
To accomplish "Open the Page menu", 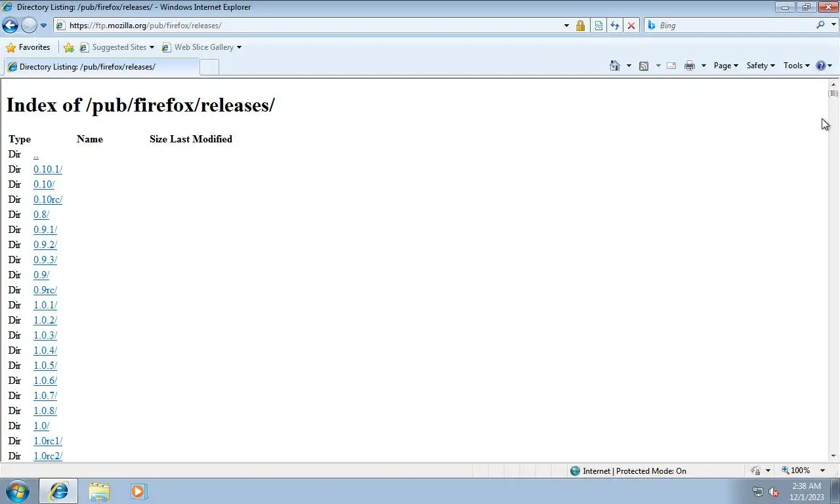I will 726,66.
